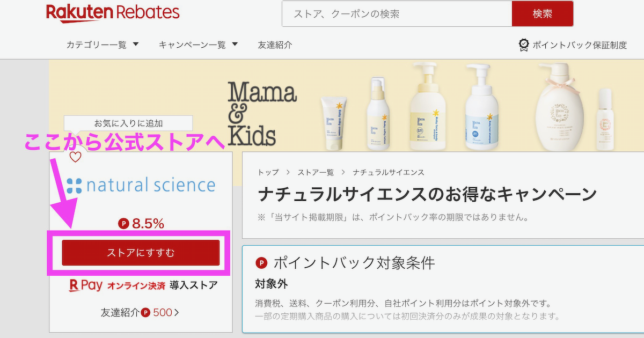The image size is (644, 338).
Task: Open the ポイントバック保証制度 link
Action: [579, 45]
